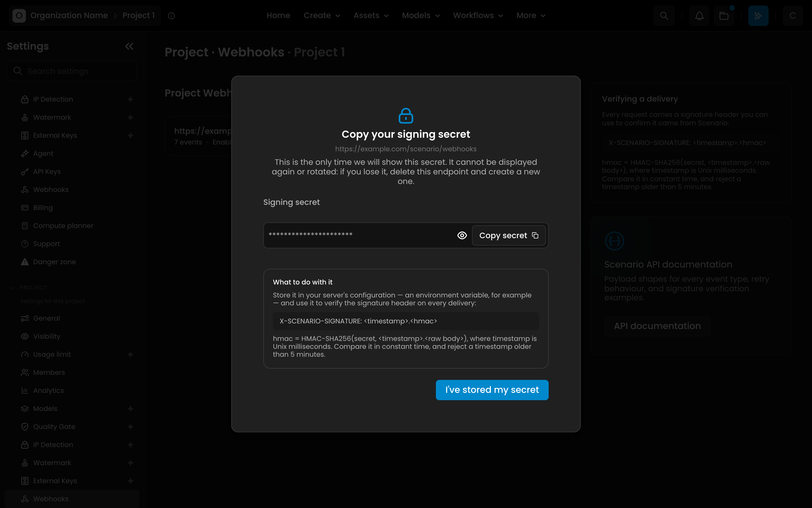
Task: Click the stamp icon beside lower Watermark
Action: [x=25, y=463]
